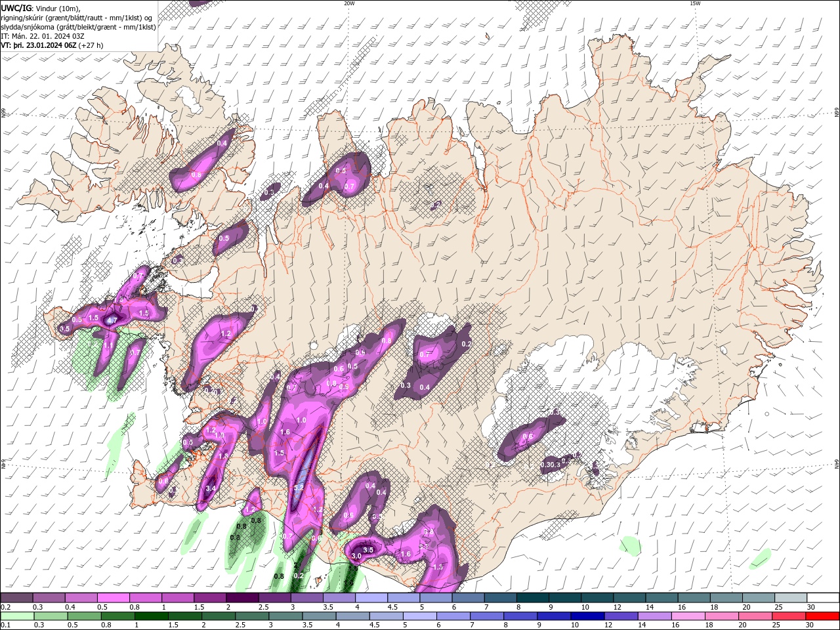
Task: Select the medium green 0.5 swatch in the bottom legend row
Action: pyautogui.click(x=84, y=616)
